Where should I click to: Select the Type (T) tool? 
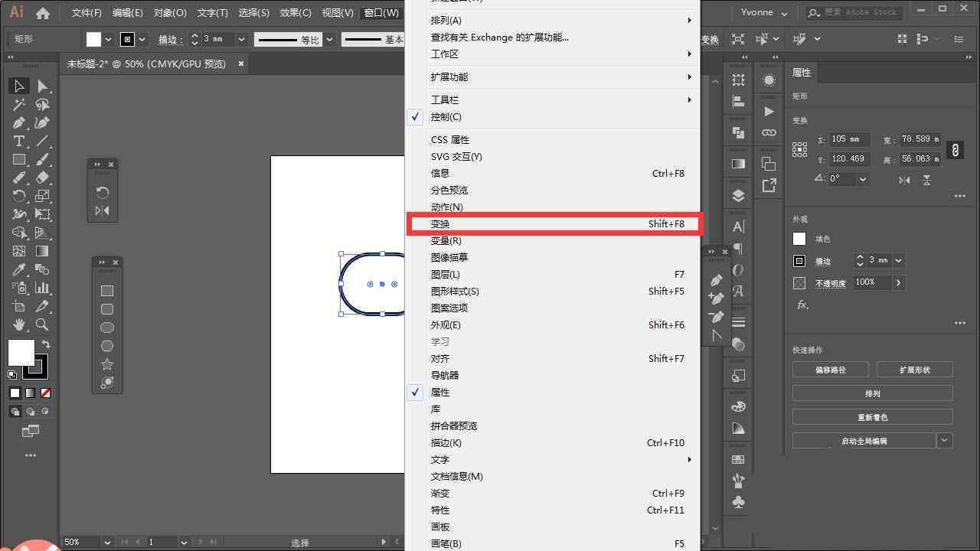(19, 142)
